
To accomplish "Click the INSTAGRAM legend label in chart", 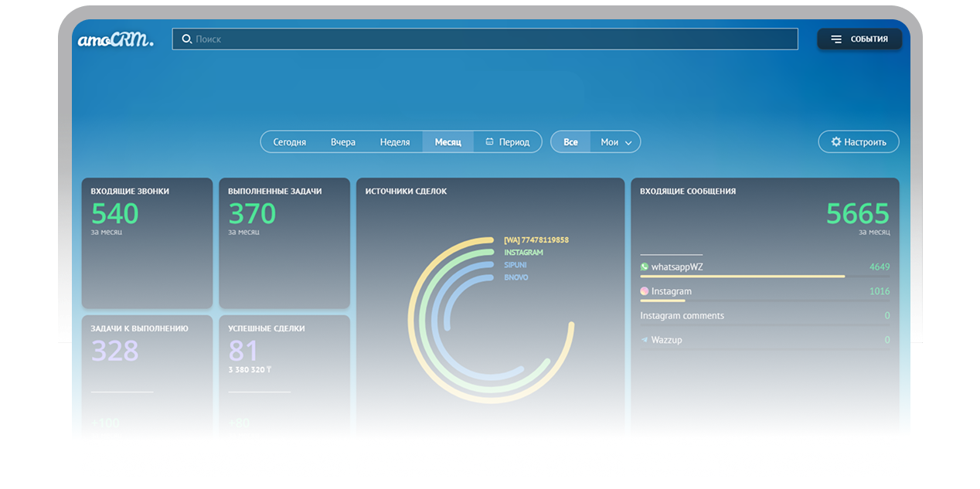I will coord(523,253).
